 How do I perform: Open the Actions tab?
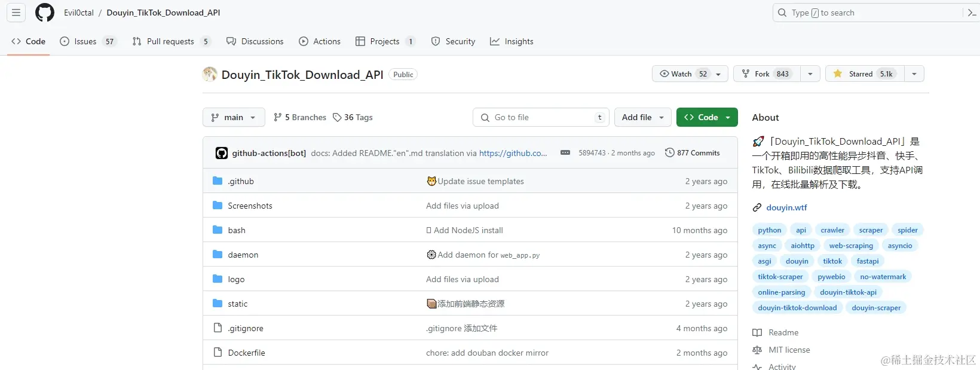pyautogui.click(x=320, y=41)
